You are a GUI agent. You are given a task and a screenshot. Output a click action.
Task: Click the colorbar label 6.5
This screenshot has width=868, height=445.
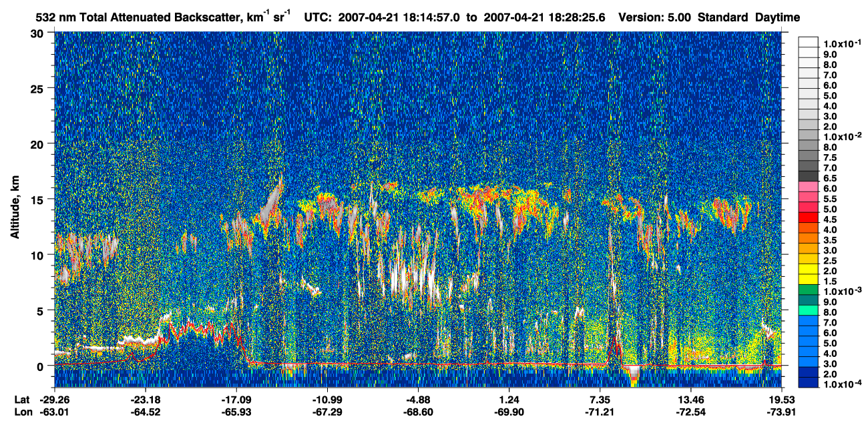coord(829,179)
